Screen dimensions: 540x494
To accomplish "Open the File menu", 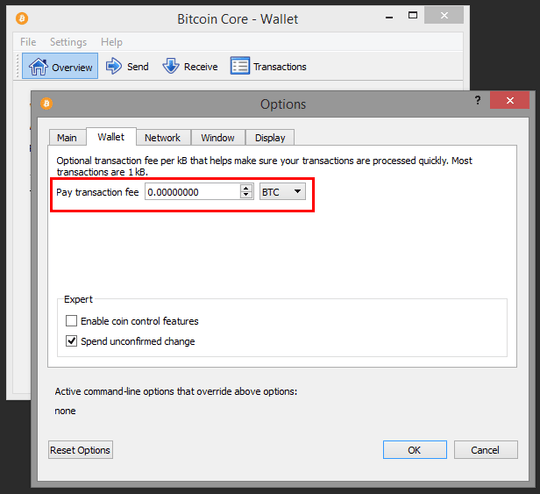I will [28, 42].
